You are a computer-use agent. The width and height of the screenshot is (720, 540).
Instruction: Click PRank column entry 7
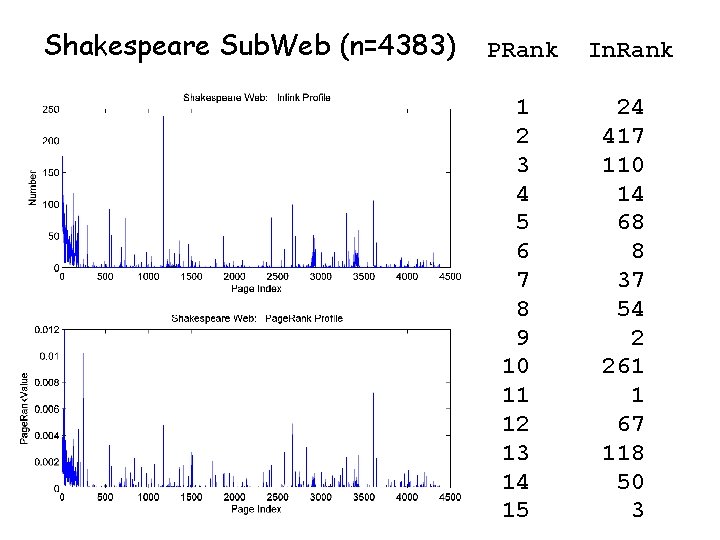[x=523, y=280]
